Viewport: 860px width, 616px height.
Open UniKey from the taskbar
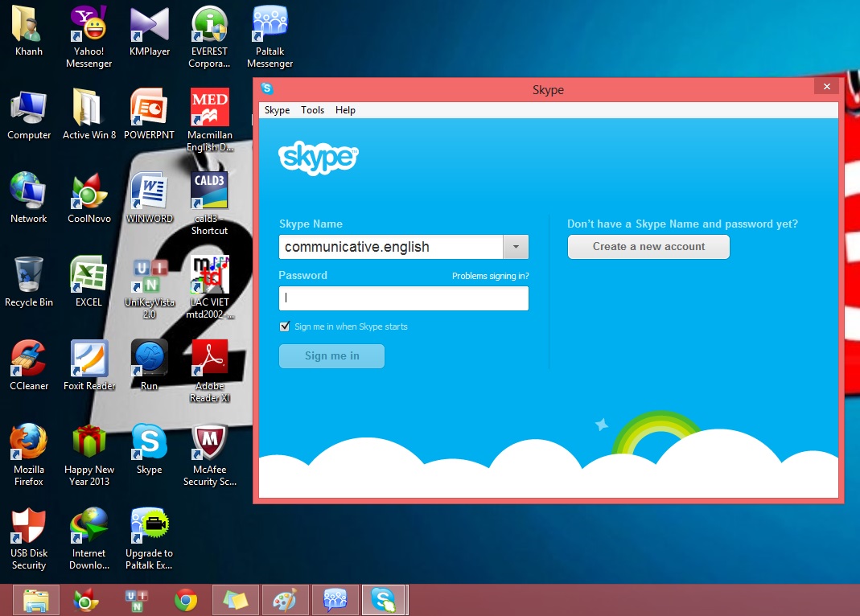click(x=136, y=600)
